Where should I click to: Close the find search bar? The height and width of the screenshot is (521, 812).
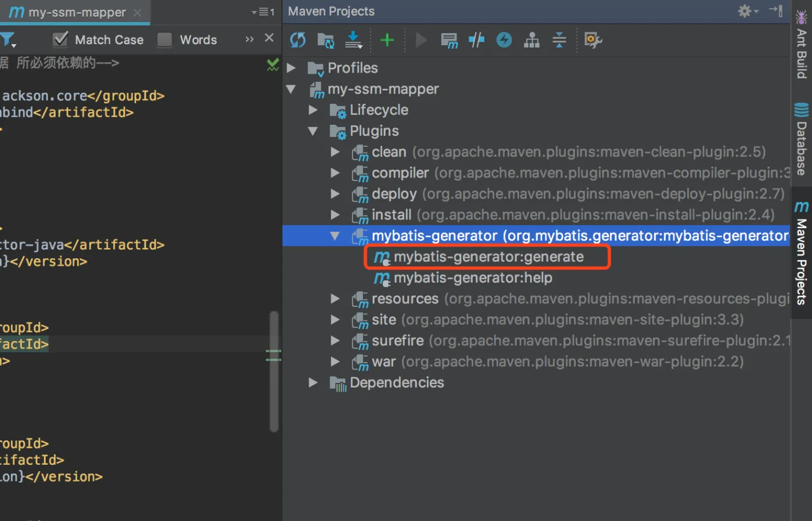(x=269, y=38)
